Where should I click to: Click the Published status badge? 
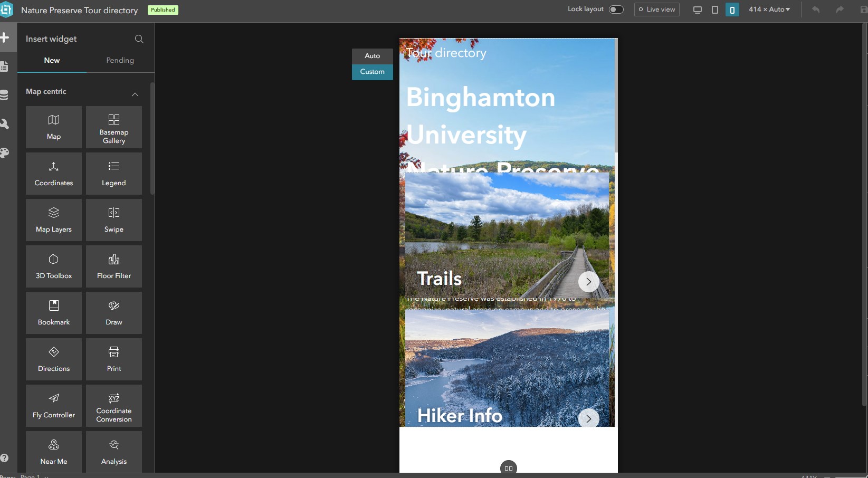pos(163,10)
